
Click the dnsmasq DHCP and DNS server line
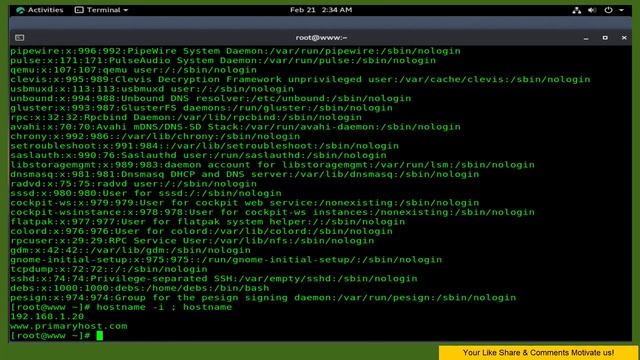click(244, 174)
